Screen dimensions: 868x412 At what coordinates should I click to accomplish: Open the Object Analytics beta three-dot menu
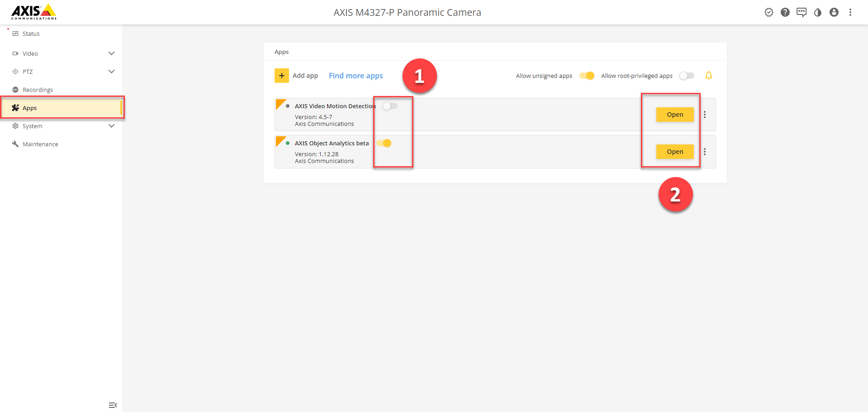pos(705,152)
